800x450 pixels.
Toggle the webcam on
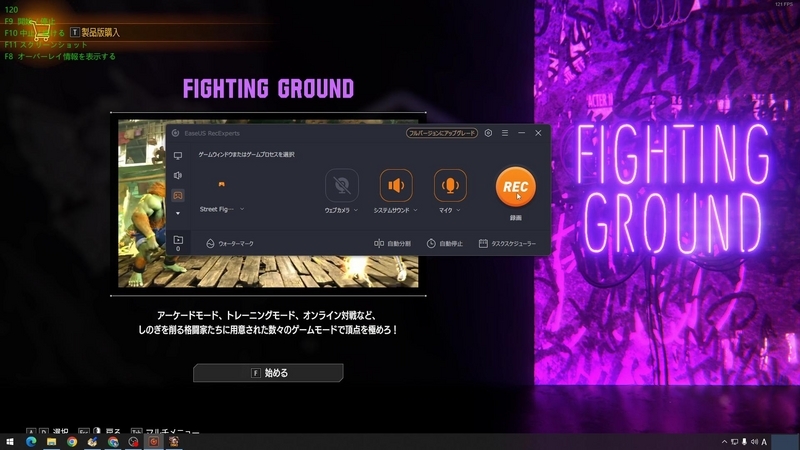[341, 185]
